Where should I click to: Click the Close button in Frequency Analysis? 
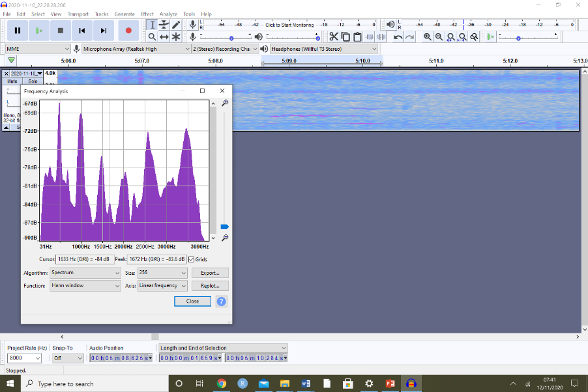click(192, 301)
